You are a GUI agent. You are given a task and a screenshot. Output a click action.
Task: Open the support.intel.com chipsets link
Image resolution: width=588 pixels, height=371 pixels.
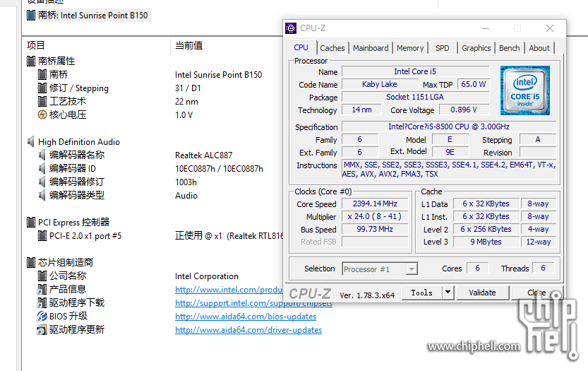point(253,303)
